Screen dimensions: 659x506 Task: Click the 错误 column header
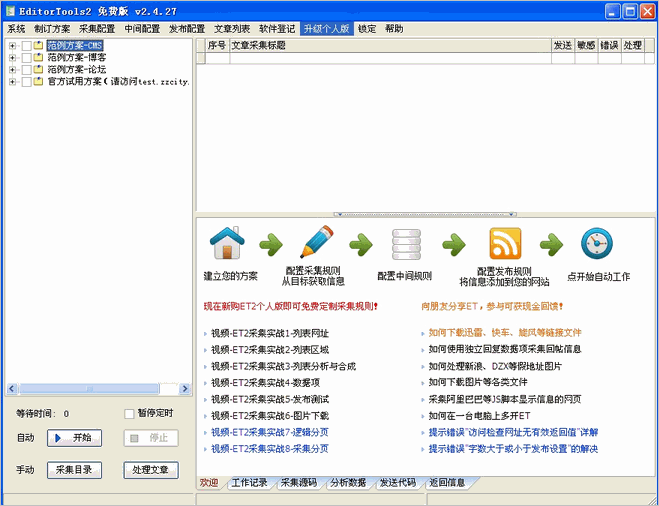(x=609, y=45)
